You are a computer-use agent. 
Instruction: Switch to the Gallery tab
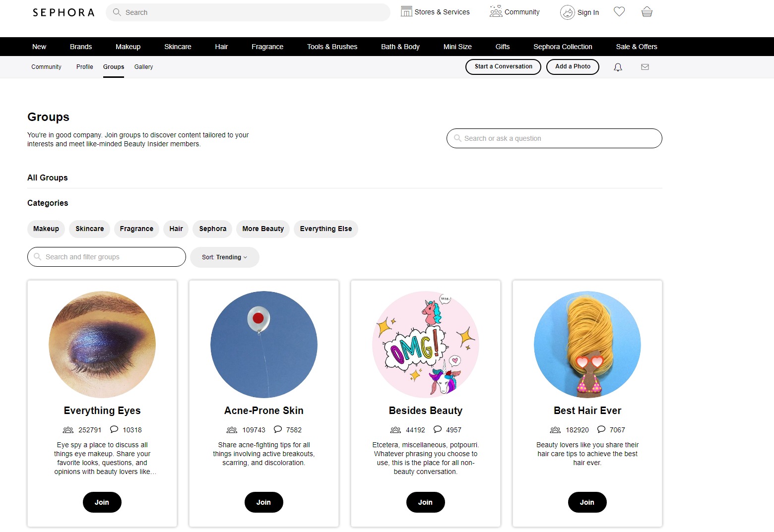143,67
